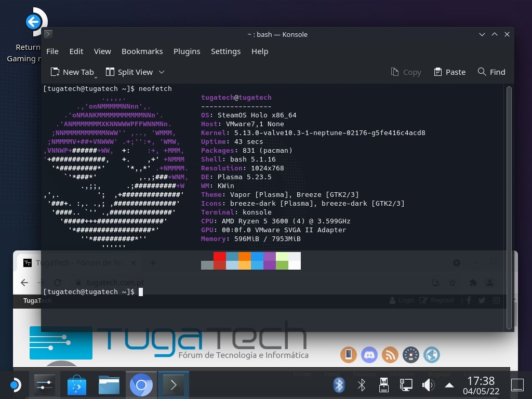Switch to Konsole entry in taskbar
Screen dimensions: 532x399
(x=174, y=385)
